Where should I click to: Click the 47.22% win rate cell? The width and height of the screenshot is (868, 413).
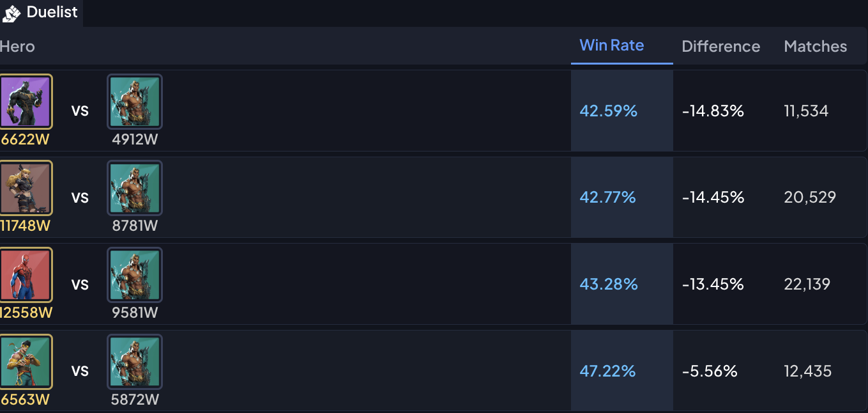pos(622,371)
